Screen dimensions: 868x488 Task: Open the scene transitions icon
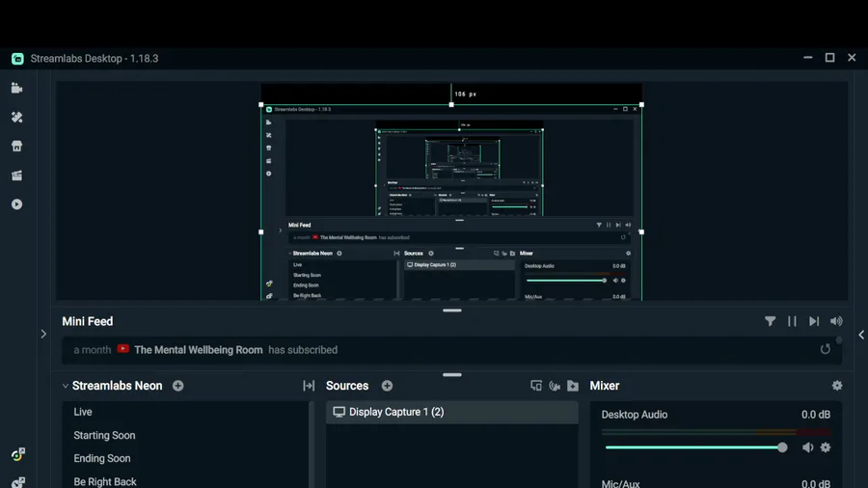coord(309,386)
